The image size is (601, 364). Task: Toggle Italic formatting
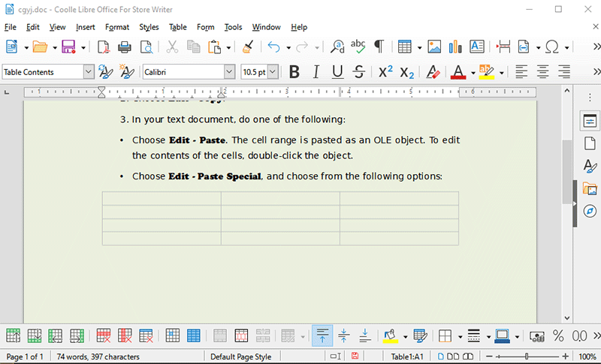[x=316, y=72]
